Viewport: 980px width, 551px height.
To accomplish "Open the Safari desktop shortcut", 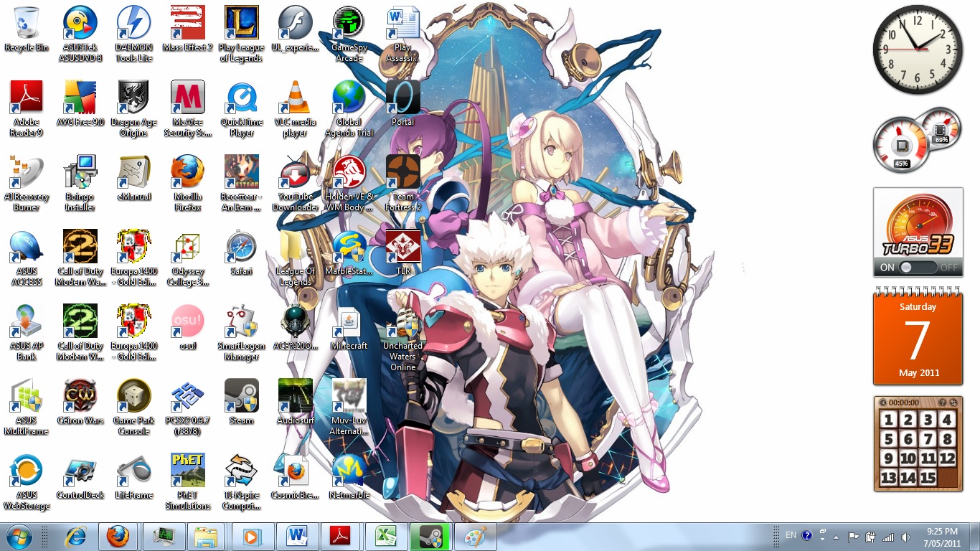I will coord(242,253).
